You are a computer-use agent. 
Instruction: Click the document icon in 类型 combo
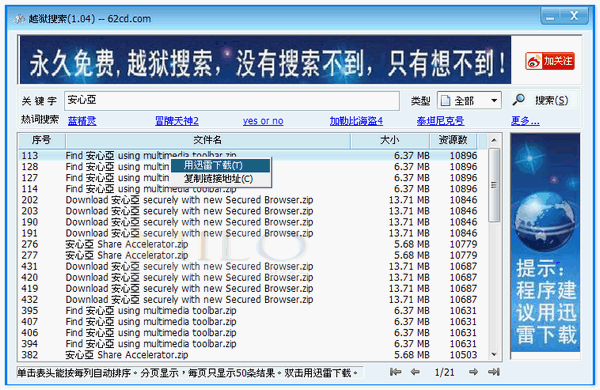pos(445,101)
